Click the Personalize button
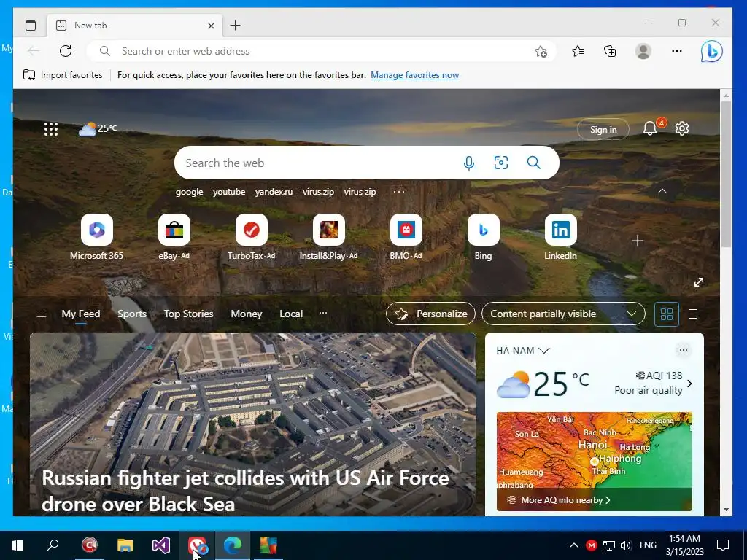This screenshot has height=560, width=747. click(430, 314)
